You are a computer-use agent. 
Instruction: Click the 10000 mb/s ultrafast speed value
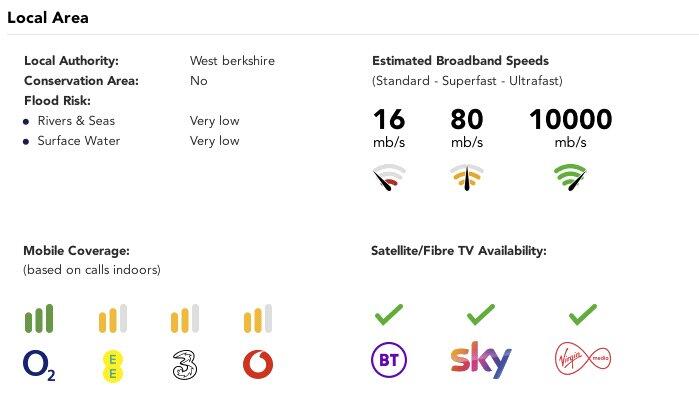pos(570,120)
